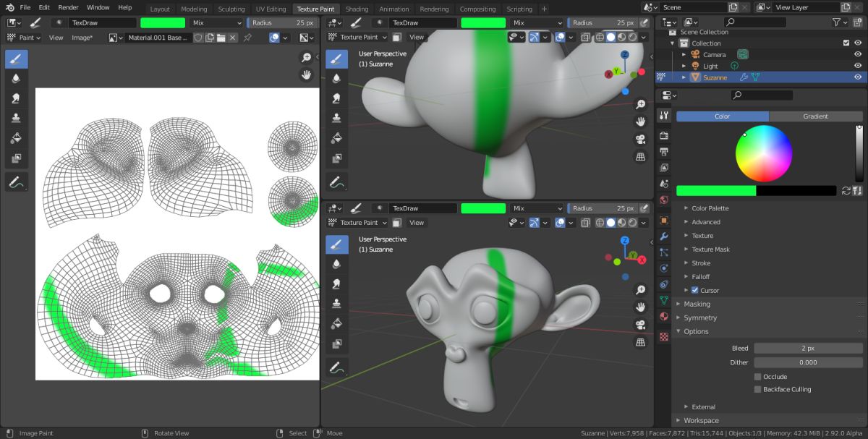Select the Clone stamp tool in the image editor
The width and height of the screenshot is (868, 439).
point(16,118)
